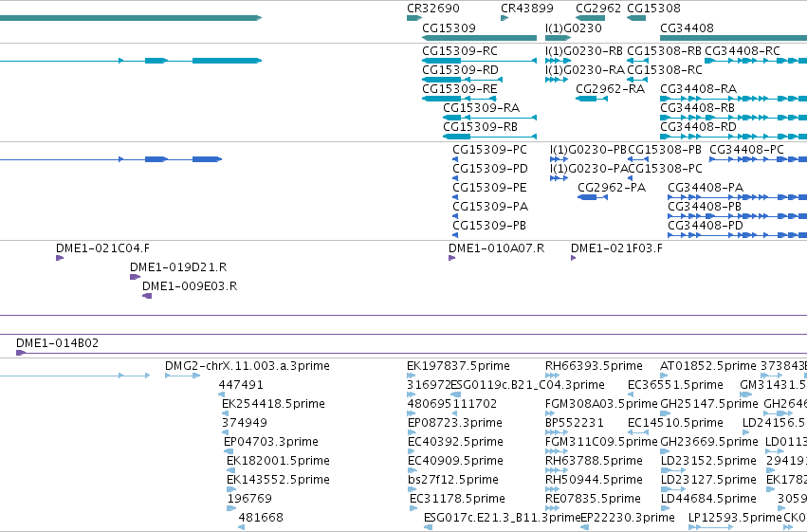Click protein CG15309-PB
Screen dimensions: 807x532
455,235
